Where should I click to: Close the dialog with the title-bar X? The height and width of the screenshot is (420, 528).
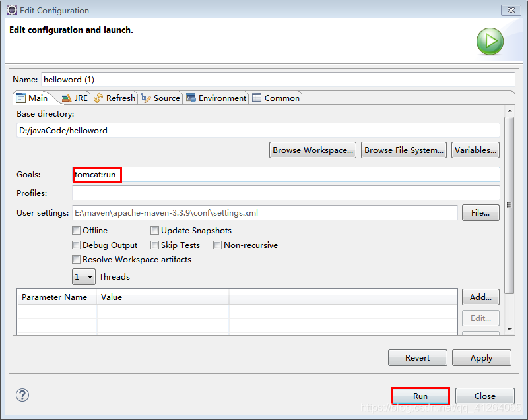pos(511,10)
